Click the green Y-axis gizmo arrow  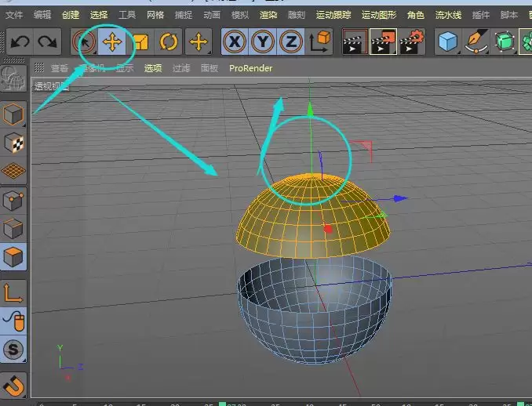pos(310,112)
